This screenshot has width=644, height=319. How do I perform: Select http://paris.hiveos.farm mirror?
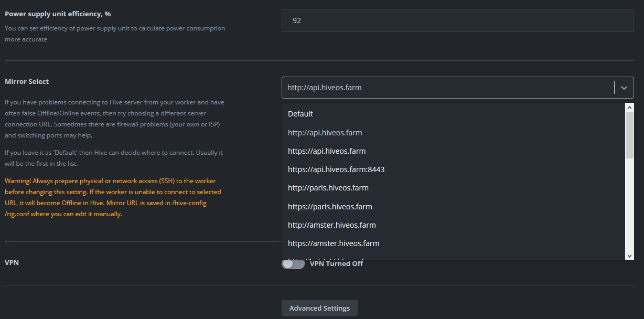pos(328,188)
